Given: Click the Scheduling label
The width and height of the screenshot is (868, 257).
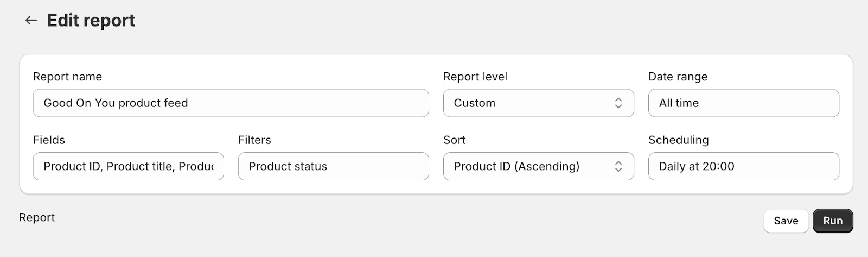Looking at the screenshot, I should tap(678, 140).
